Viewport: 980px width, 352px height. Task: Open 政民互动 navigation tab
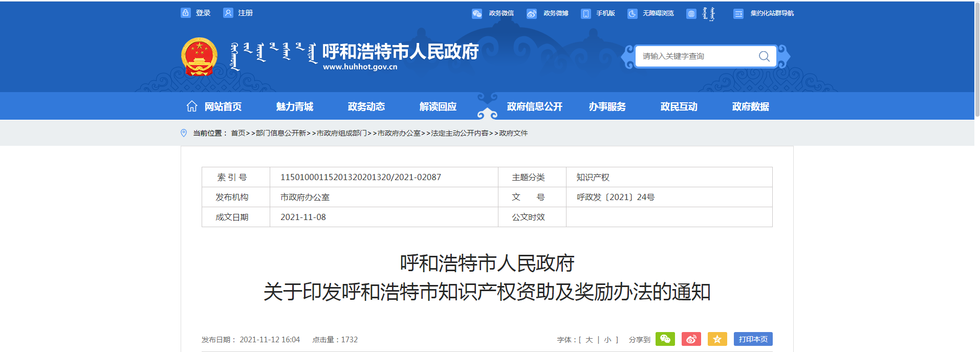tap(679, 106)
